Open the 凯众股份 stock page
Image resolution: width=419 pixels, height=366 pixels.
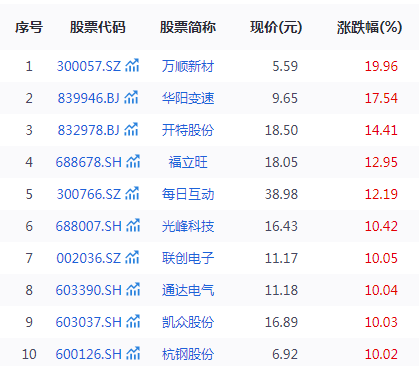tap(188, 322)
